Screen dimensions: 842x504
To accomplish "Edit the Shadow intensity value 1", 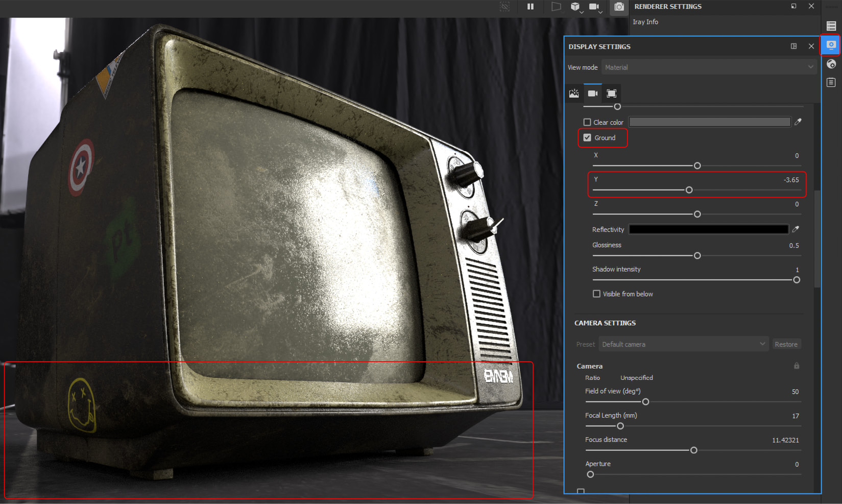I will [797, 270].
